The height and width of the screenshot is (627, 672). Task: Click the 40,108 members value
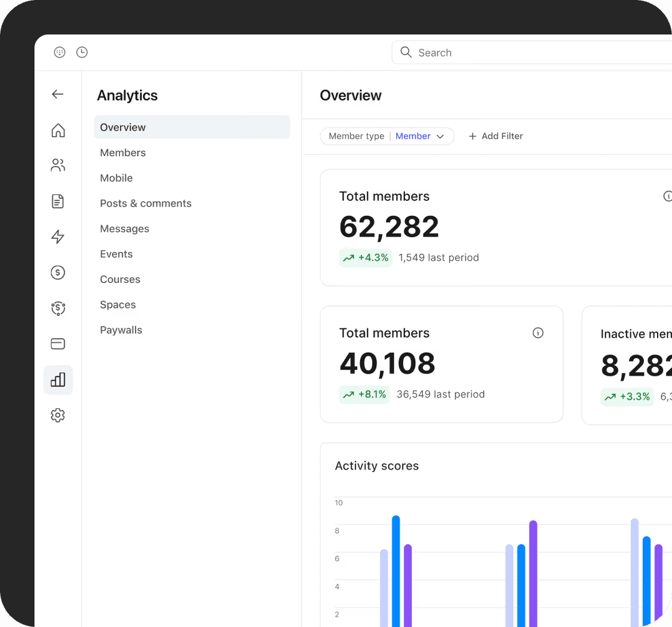[x=388, y=363]
